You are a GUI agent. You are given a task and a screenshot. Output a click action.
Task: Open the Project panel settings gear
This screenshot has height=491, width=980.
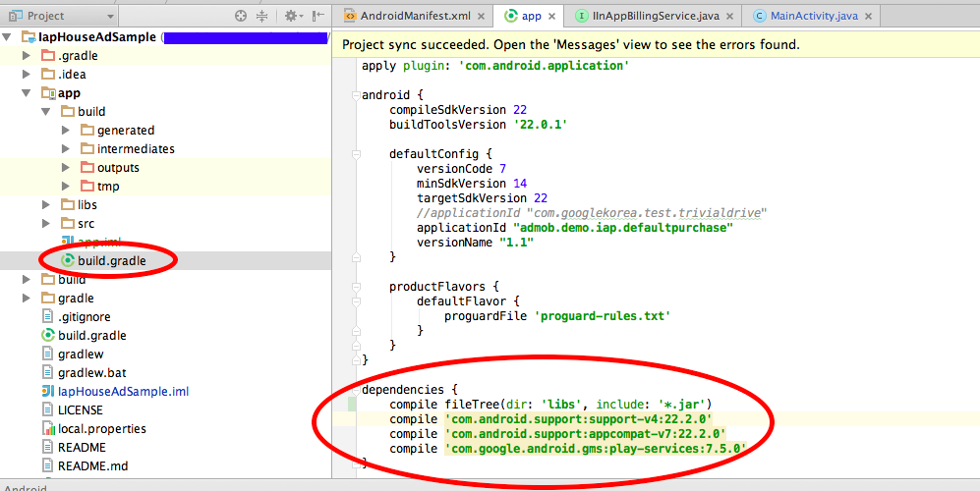click(291, 16)
